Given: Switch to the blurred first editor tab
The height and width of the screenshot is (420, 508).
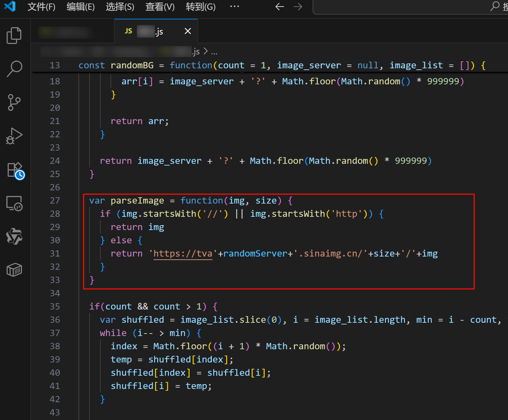Looking at the screenshot, I should 72,31.
